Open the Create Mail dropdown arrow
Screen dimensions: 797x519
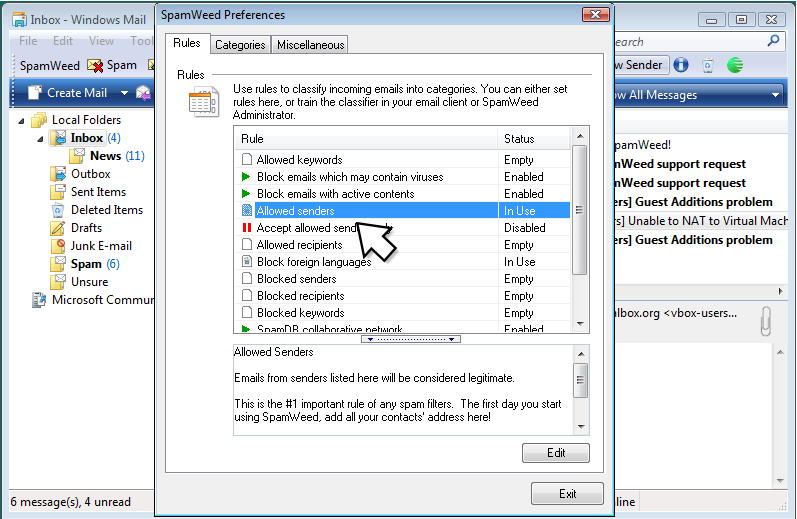coord(125,93)
